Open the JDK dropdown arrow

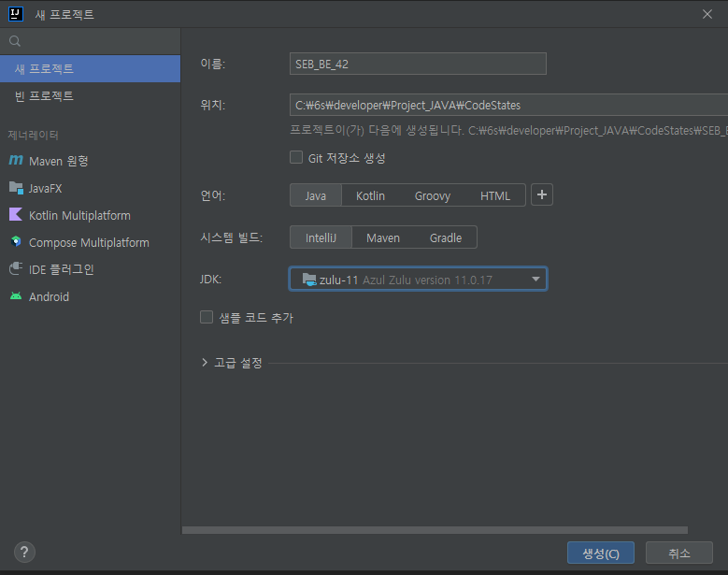[535, 280]
